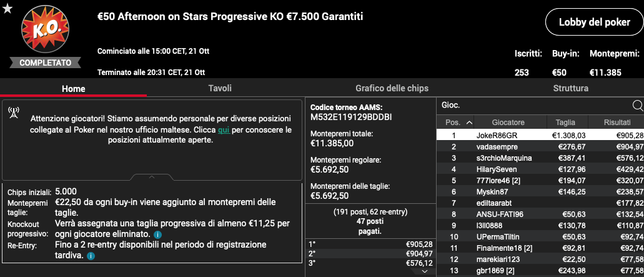Open the Struttura tab
Image resolution: width=644 pixels, height=277 pixels.
click(570, 88)
